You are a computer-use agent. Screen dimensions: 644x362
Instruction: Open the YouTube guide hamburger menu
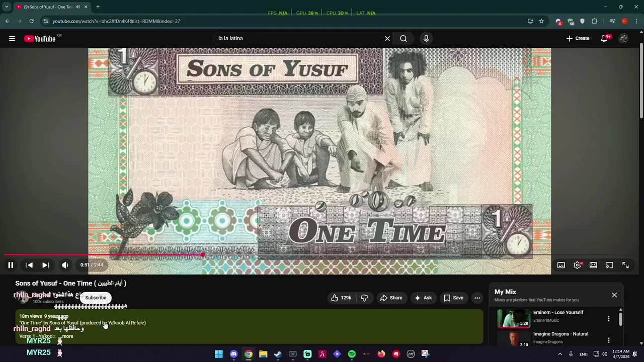click(12, 39)
